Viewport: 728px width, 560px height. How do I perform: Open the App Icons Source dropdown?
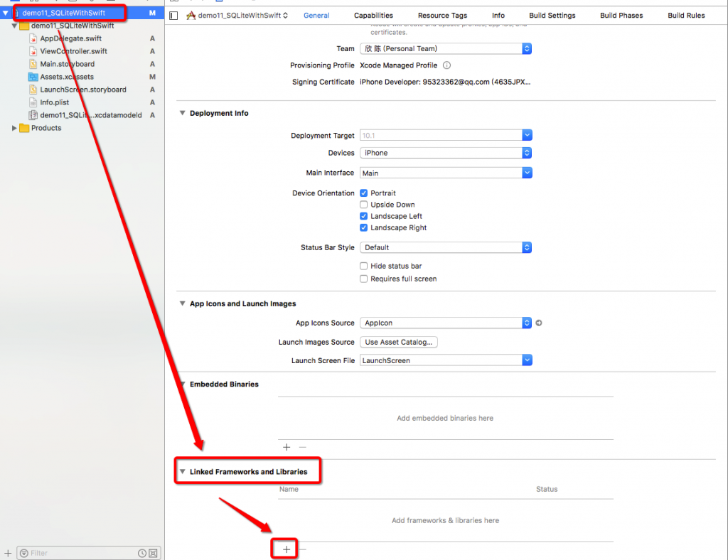tap(446, 323)
